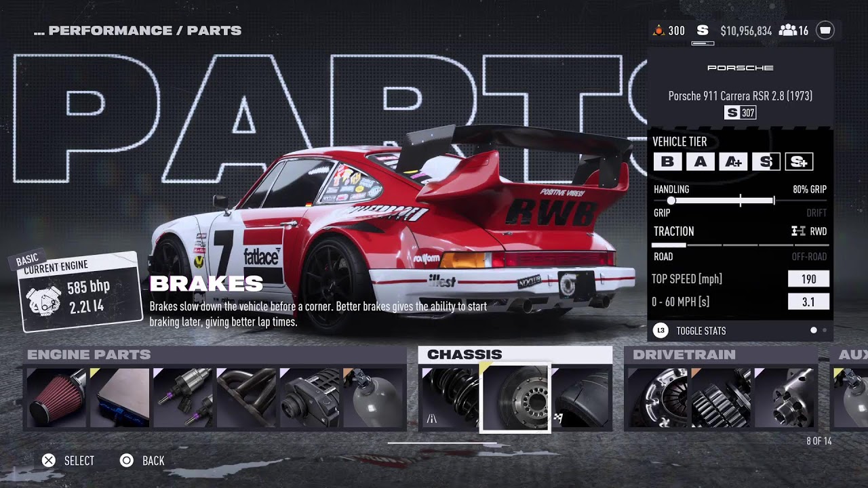Select the gearbox drivetrain part
This screenshot has height=488, width=868.
click(x=721, y=398)
